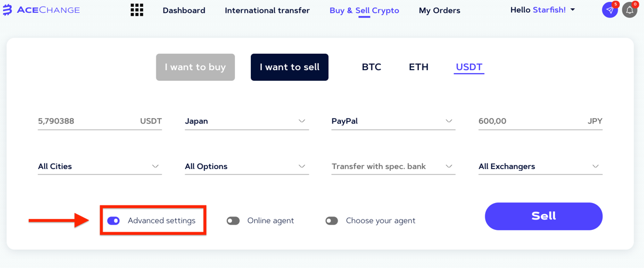Open the All Options dropdown
The image size is (644, 268).
pyautogui.click(x=247, y=167)
